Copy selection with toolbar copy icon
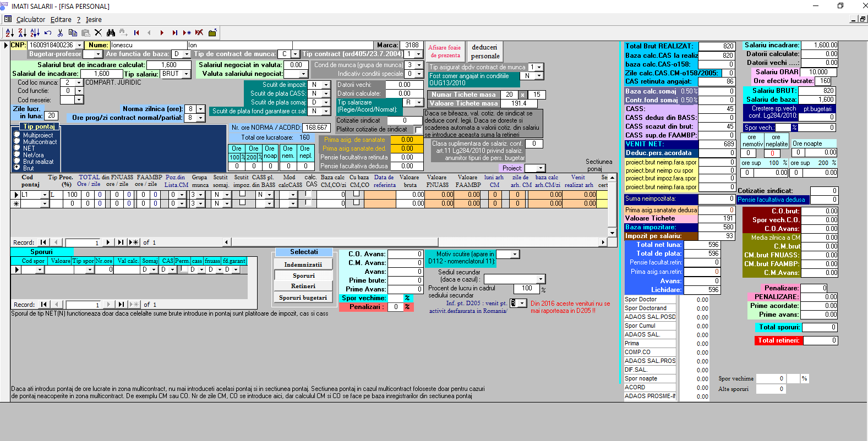The height and width of the screenshot is (441, 868). tap(73, 32)
